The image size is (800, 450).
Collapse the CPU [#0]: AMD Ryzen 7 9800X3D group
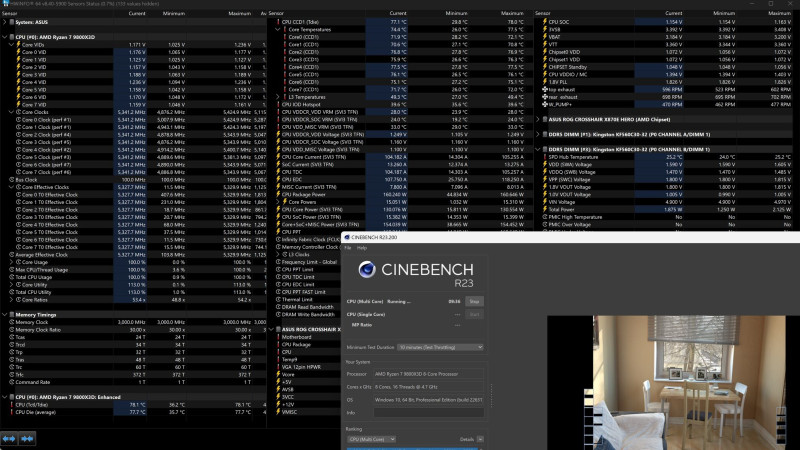tap(5, 37)
